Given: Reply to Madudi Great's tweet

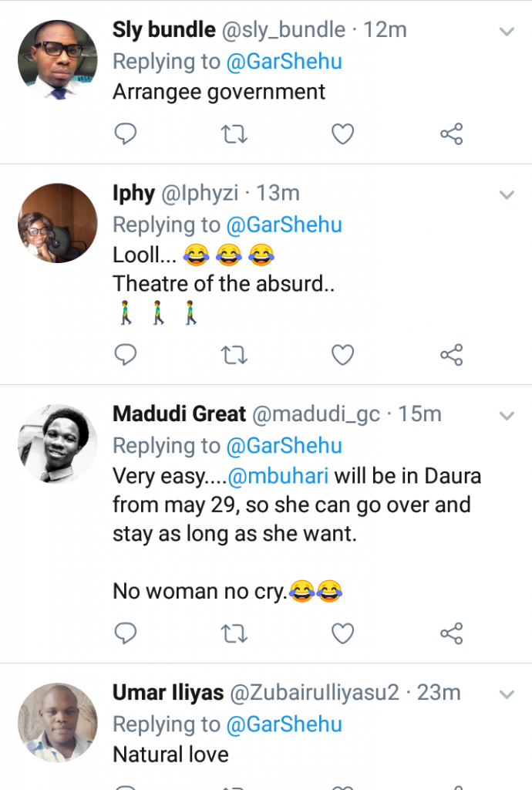Looking at the screenshot, I should [x=125, y=633].
